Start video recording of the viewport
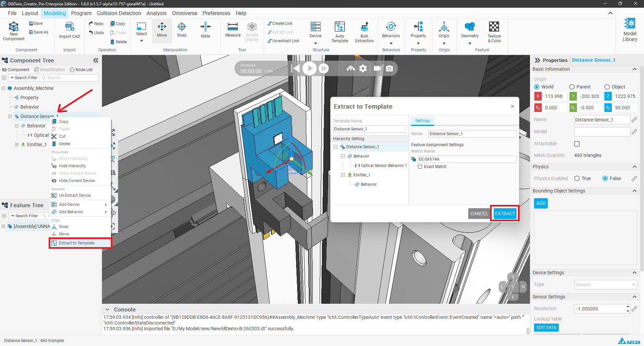The image size is (644, 346). point(377,68)
